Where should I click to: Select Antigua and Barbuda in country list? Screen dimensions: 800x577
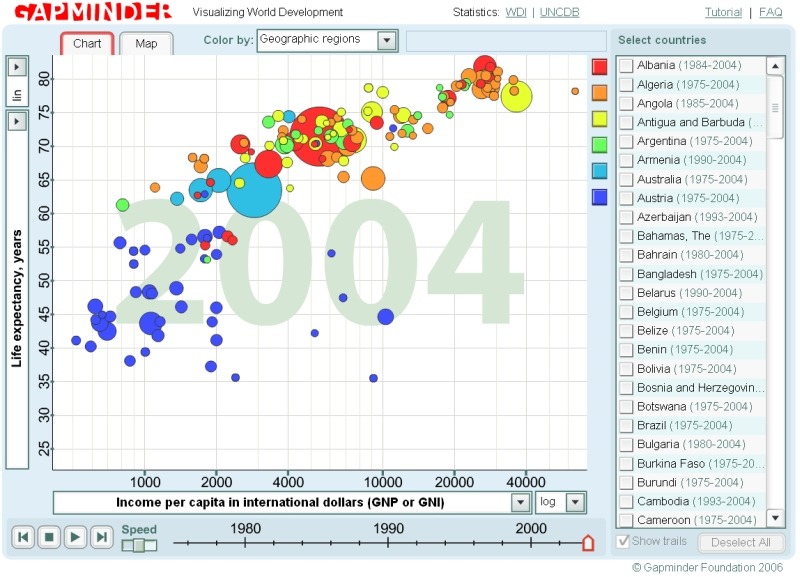(692, 122)
